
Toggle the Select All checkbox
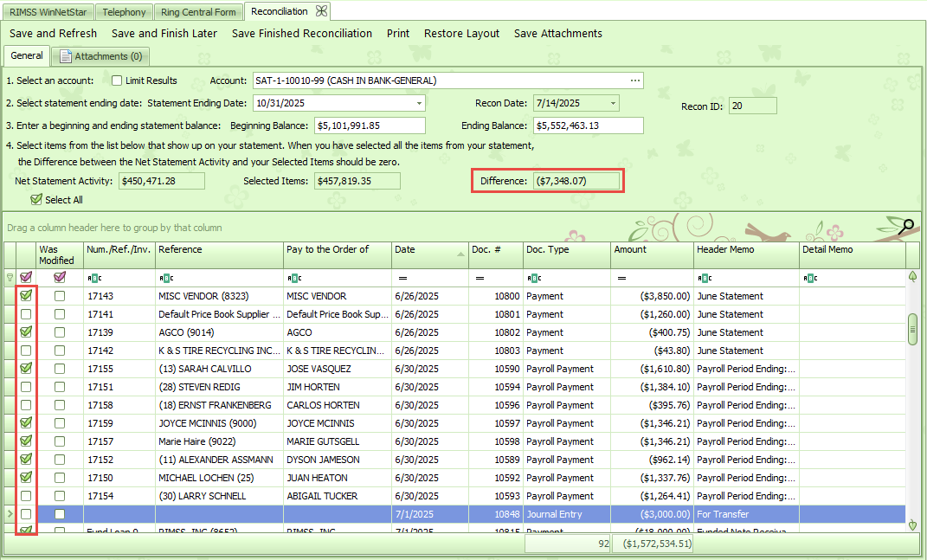coord(36,200)
